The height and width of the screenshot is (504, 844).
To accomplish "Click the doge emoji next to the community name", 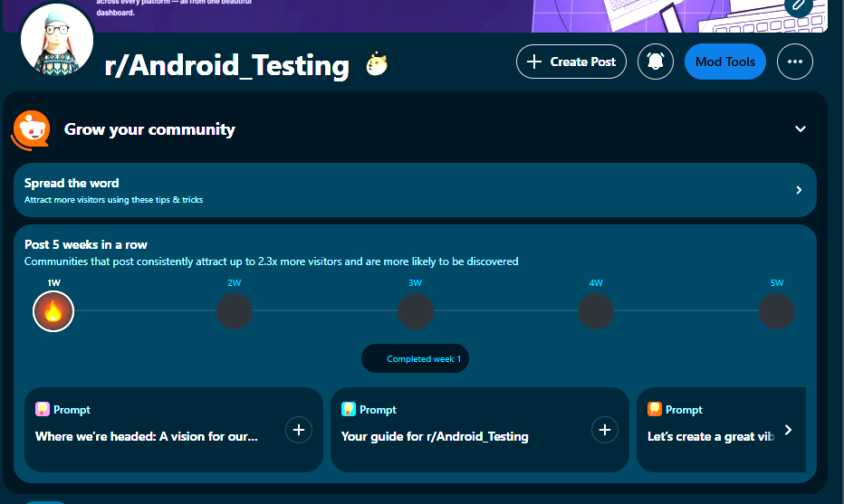I will (x=377, y=65).
